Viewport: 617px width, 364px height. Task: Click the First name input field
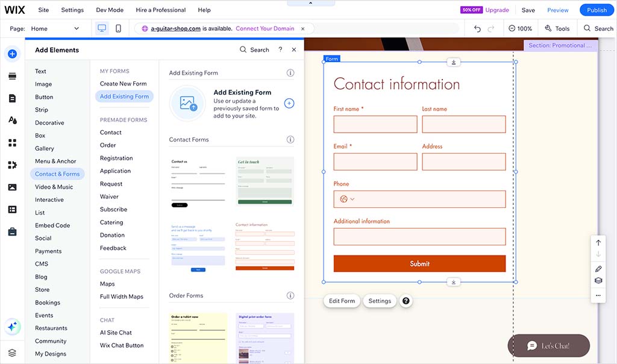[375, 124]
